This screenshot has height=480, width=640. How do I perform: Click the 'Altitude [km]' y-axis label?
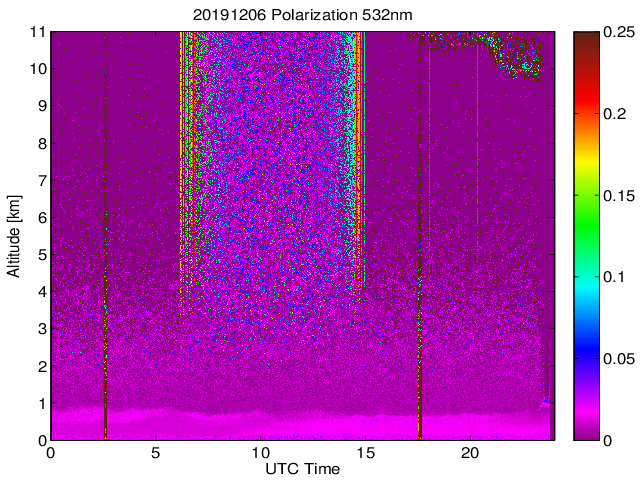point(14,236)
